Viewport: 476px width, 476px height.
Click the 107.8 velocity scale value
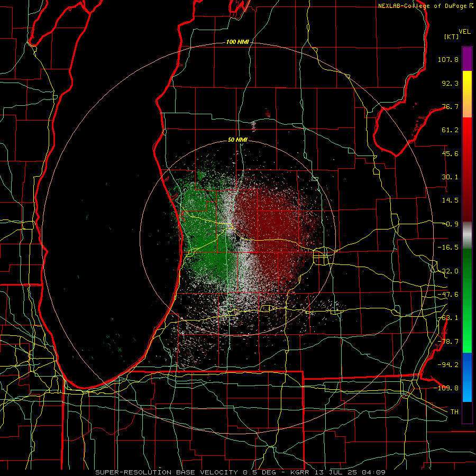coord(448,59)
